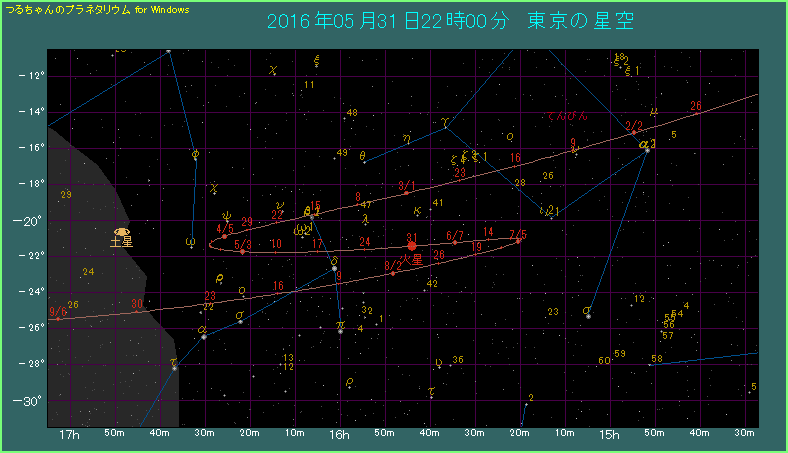
Task: Click the 16h right ascension axis label
Action: [340, 435]
